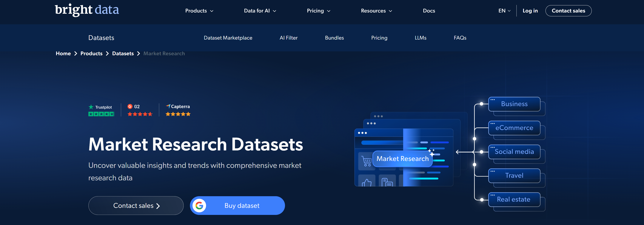
Task: Expand the Products dropdown menu
Action: [x=199, y=11]
